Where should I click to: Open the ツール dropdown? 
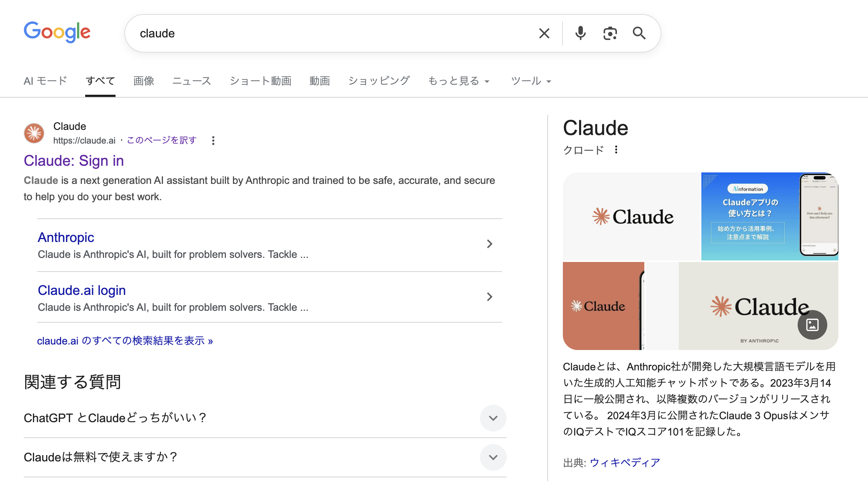pos(531,81)
